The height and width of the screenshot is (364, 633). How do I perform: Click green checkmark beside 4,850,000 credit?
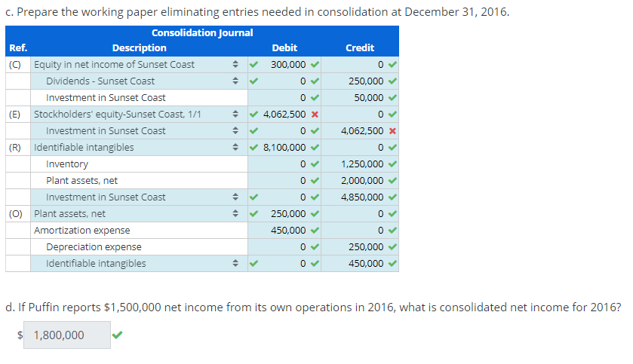392,197
